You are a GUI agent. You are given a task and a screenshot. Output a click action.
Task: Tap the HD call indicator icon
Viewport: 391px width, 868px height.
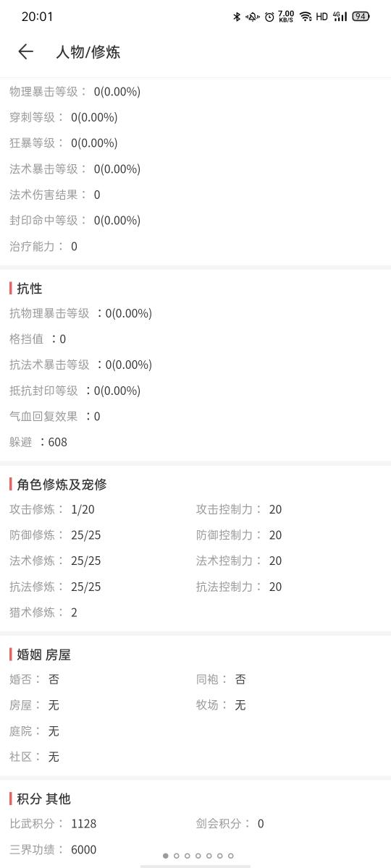click(322, 17)
